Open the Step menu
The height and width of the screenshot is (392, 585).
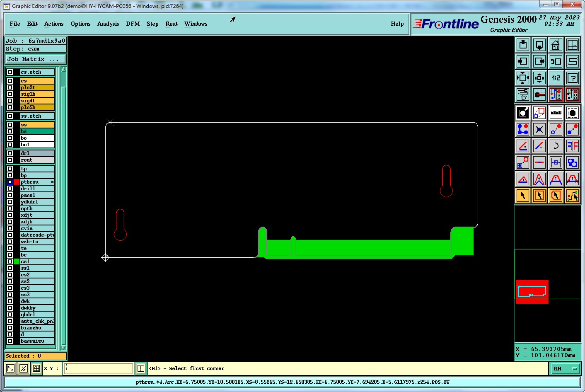(152, 24)
